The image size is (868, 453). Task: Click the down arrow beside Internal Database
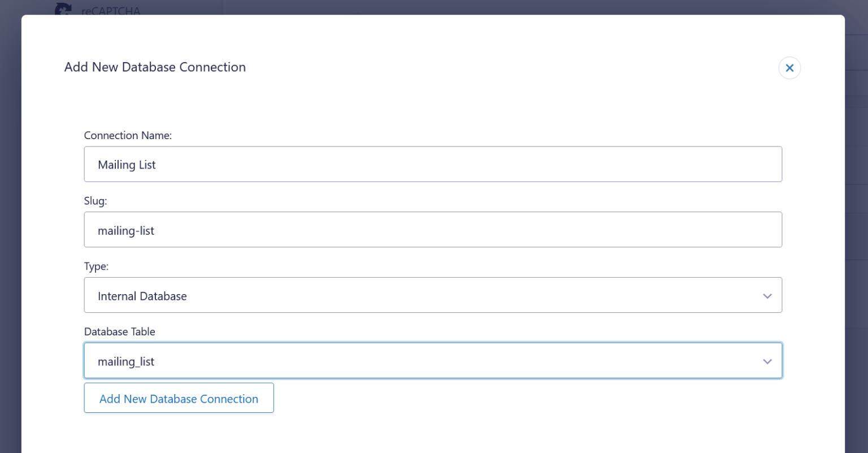(767, 295)
